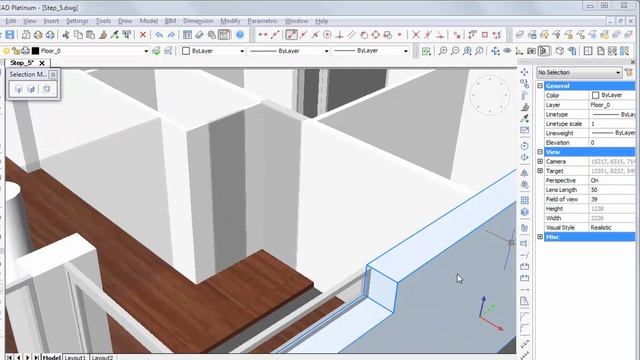
Task: Click the Quadrant snap diamond icon
Action: (376, 35)
